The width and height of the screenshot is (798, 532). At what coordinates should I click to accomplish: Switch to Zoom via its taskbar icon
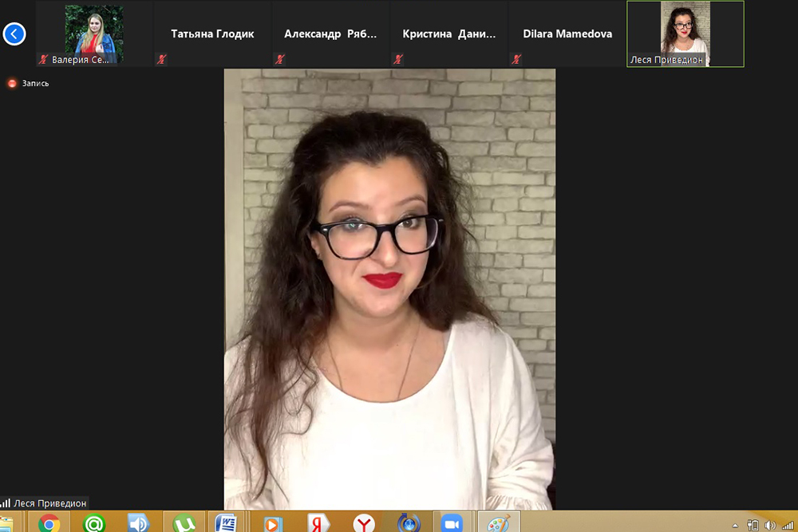452,523
